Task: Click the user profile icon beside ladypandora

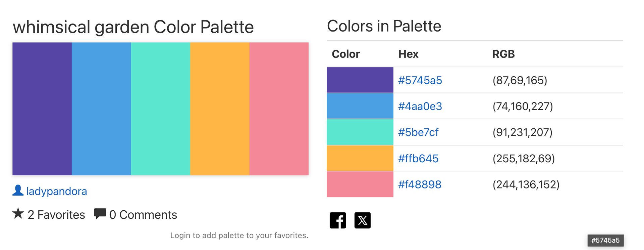Action: 18,190
